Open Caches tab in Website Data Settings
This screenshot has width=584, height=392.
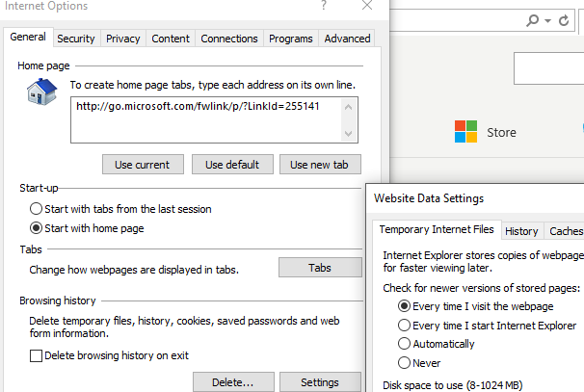coord(565,231)
